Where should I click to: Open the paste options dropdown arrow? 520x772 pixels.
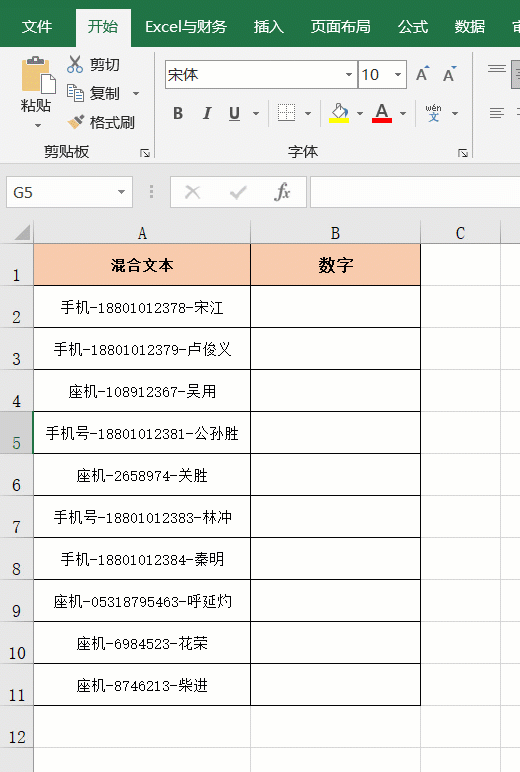coord(38,126)
